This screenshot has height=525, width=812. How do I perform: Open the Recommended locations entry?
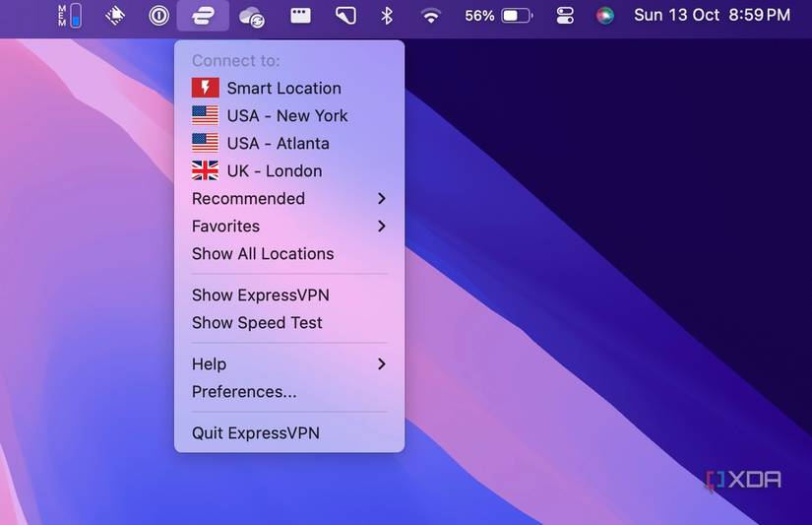pos(289,199)
